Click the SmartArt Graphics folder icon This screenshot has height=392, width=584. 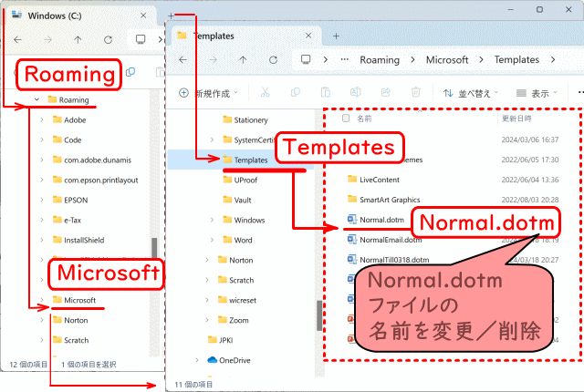point(352,199)
